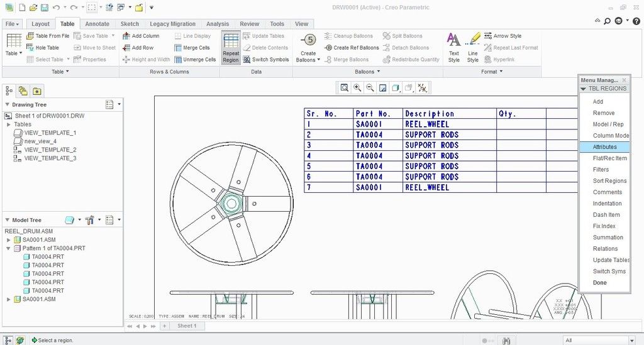Open the Legacy Migration tab
This screenshot has width=644, height=345.
172,25
